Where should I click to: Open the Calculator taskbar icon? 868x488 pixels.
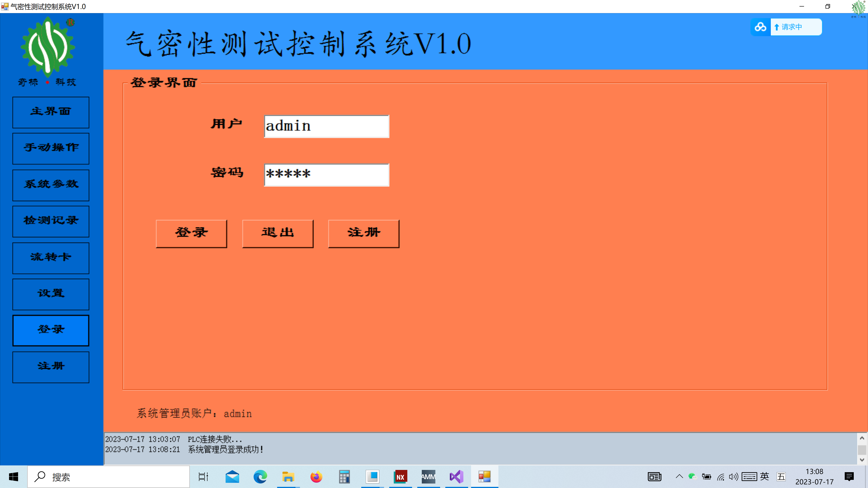344,477
